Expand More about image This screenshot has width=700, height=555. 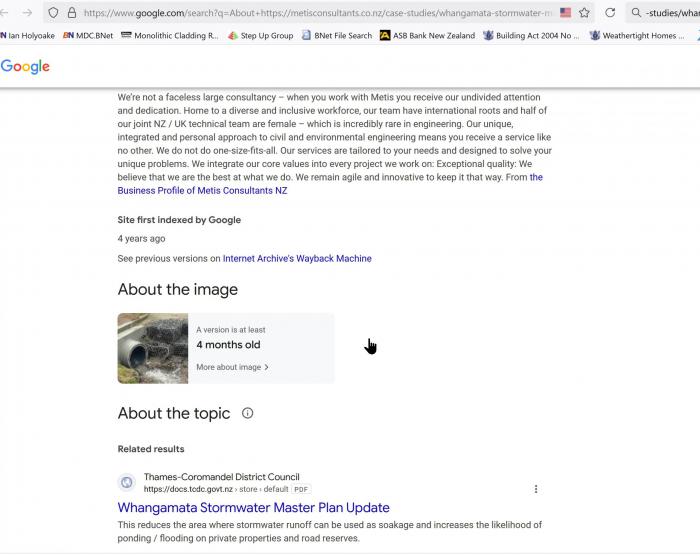232,367
